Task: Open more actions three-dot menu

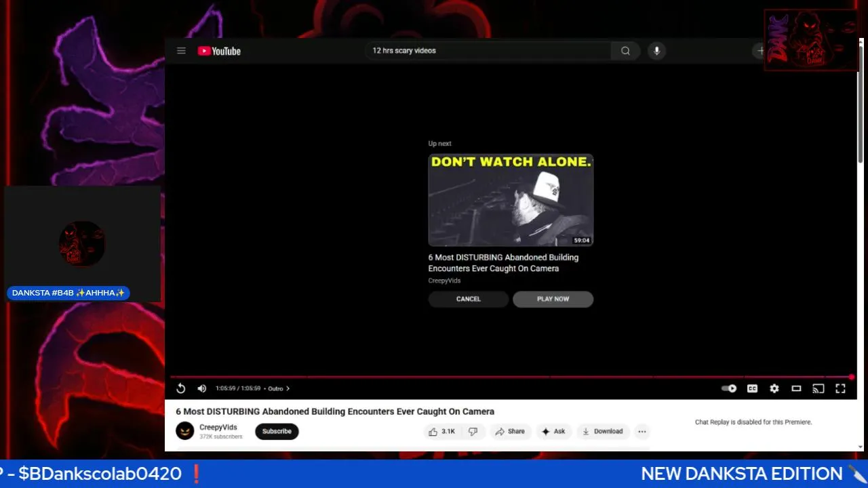Action: (642, 431)
